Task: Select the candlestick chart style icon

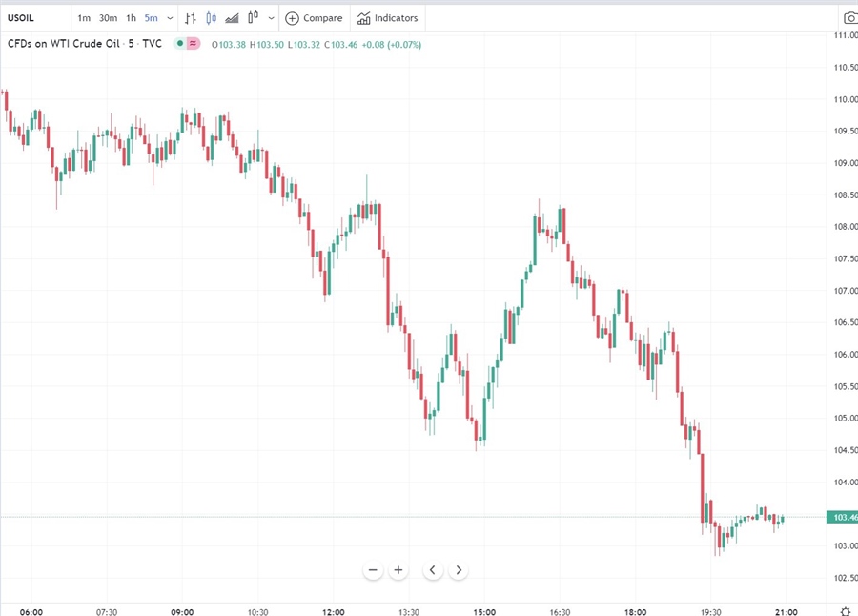Action: point(212,18)
